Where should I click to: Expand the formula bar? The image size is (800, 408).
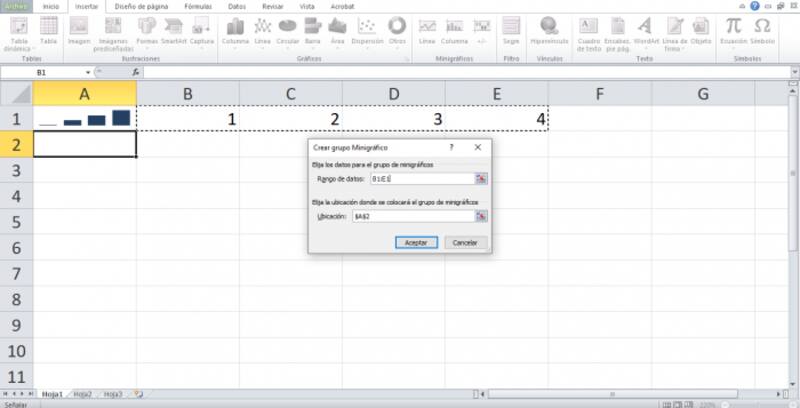point(792,73)
